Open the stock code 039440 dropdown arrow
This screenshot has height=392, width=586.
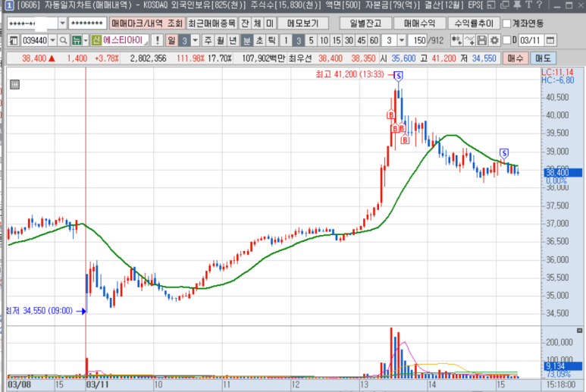pyautogui.click(x=53, y=39)
